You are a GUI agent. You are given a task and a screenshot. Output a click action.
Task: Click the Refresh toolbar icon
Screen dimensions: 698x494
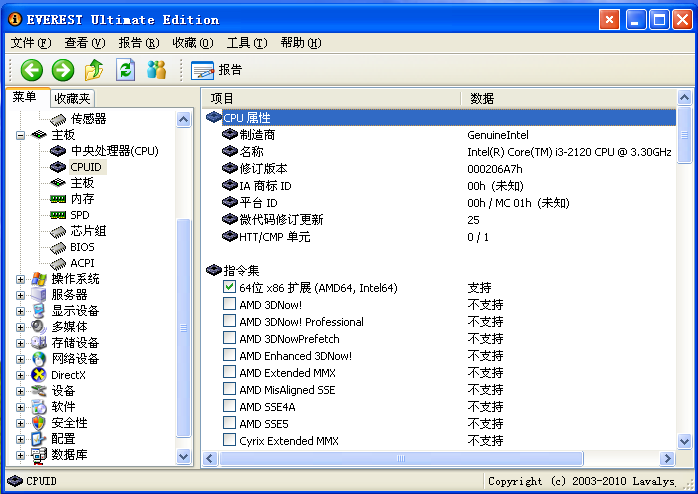(125, 70)
